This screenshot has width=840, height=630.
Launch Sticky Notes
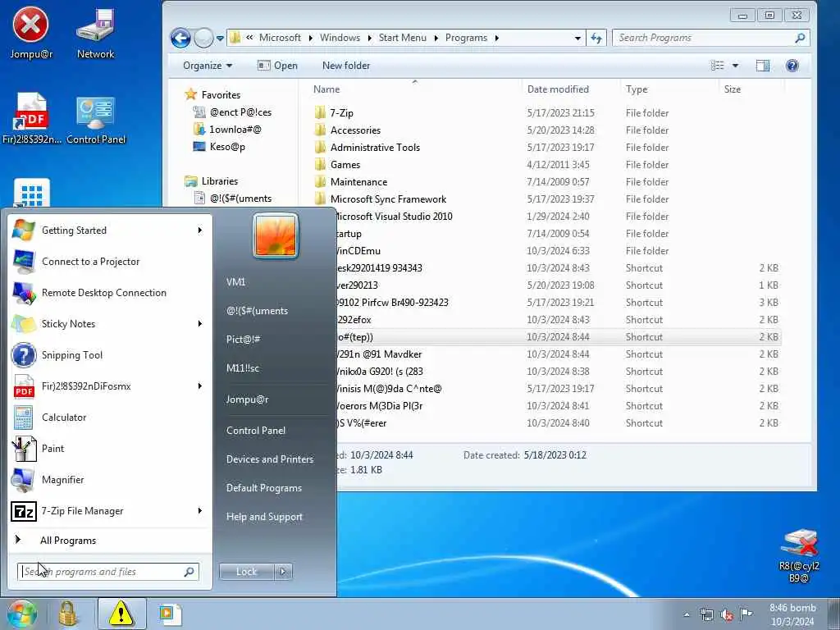[x=110, y=323]
